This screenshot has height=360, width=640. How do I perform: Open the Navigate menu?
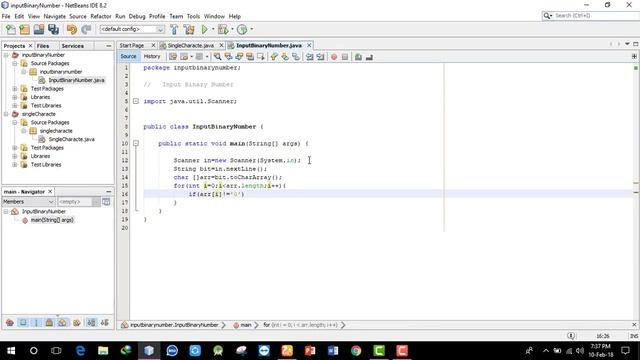click(55, 16)
